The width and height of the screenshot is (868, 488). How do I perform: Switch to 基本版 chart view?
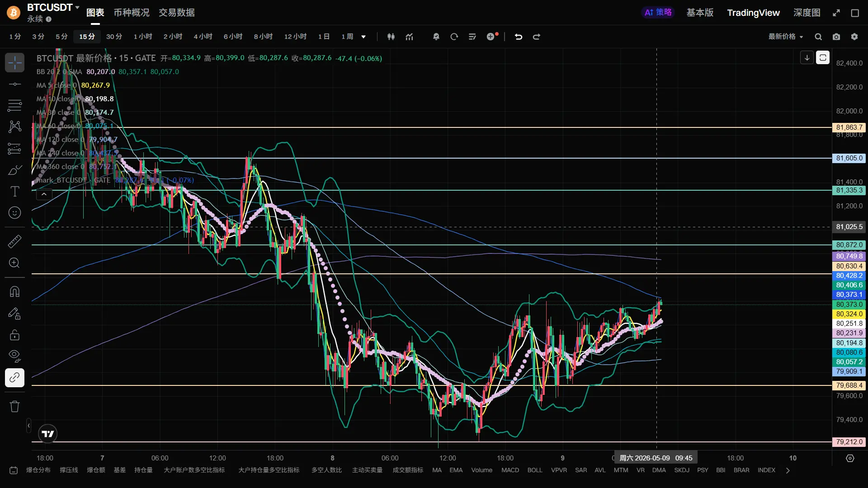coord(700,13)
